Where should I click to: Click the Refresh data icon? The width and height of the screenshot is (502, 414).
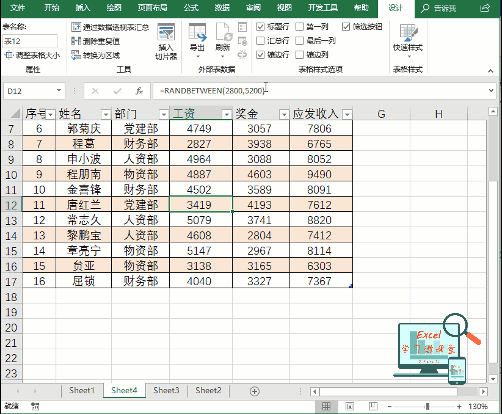point(223,33)
